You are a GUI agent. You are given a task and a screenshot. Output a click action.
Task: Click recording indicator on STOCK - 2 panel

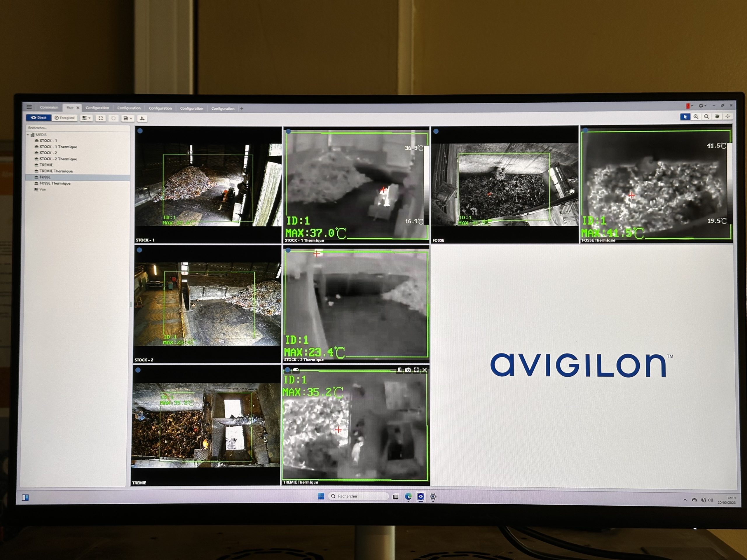(139, 250)
